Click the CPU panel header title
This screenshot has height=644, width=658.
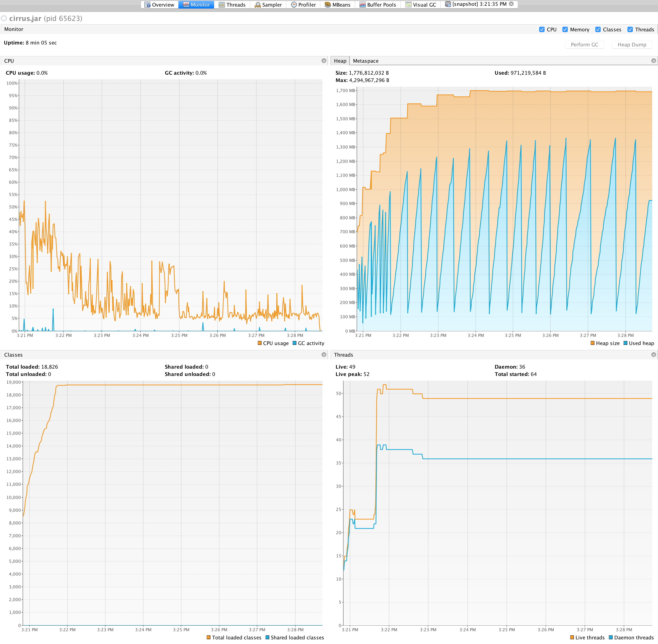(x=9, y=61)
